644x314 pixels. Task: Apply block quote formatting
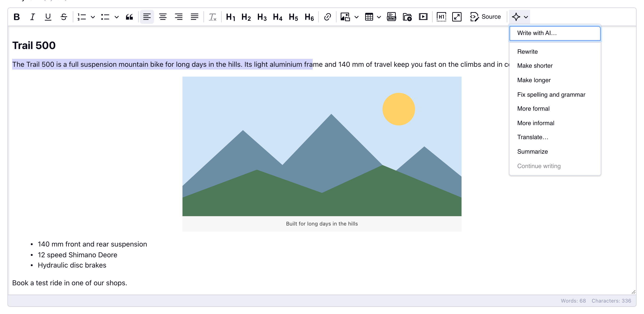coord(129,17)
